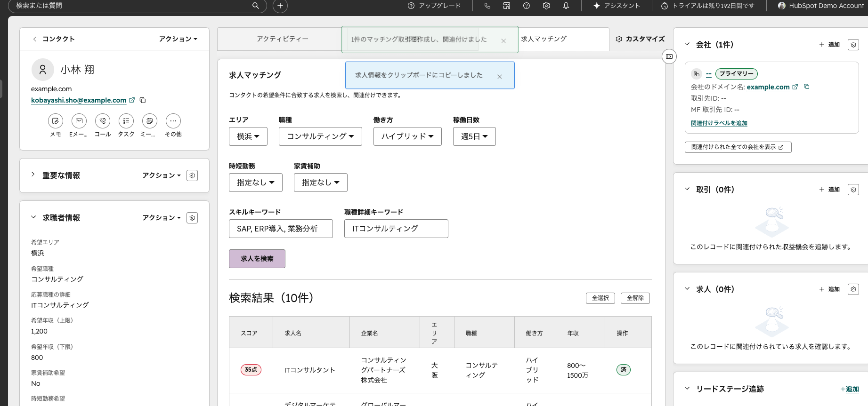Click the 職種詳細キーワード input field
This screenshot has height=406, width=868.
tap(396, 229)
